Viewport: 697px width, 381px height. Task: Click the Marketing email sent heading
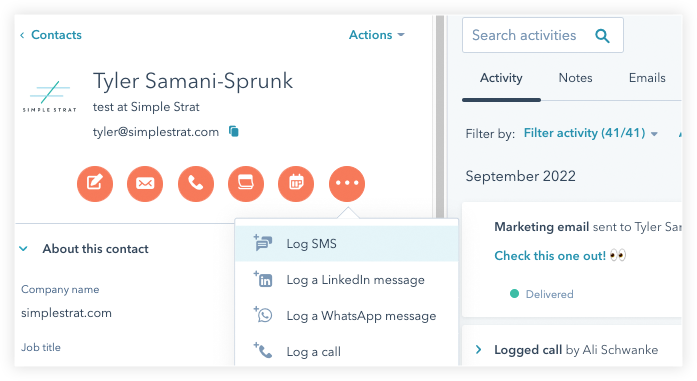click(588, 227)
